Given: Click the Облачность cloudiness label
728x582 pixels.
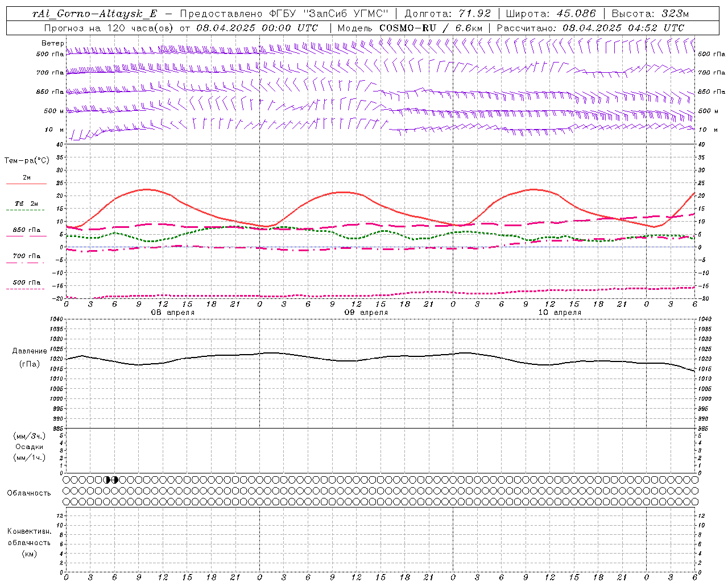Looking at the screenshot, I should 29,493.
